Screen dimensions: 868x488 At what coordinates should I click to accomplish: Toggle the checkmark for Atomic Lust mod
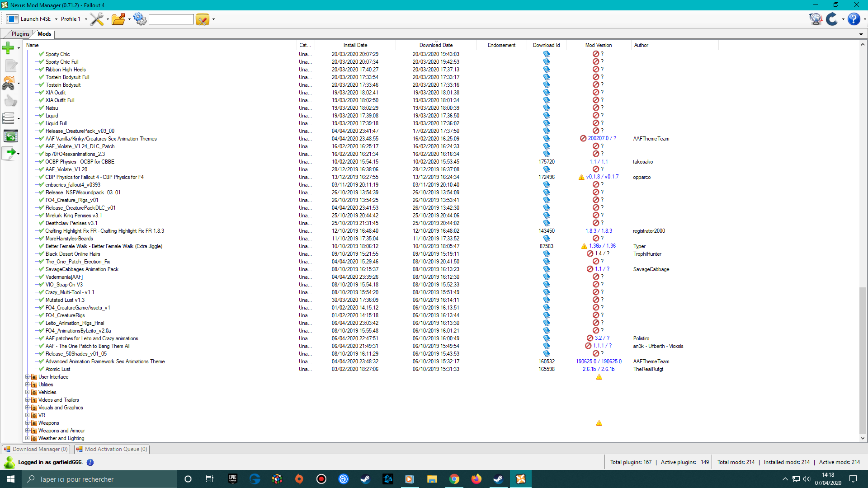(42, 369)
